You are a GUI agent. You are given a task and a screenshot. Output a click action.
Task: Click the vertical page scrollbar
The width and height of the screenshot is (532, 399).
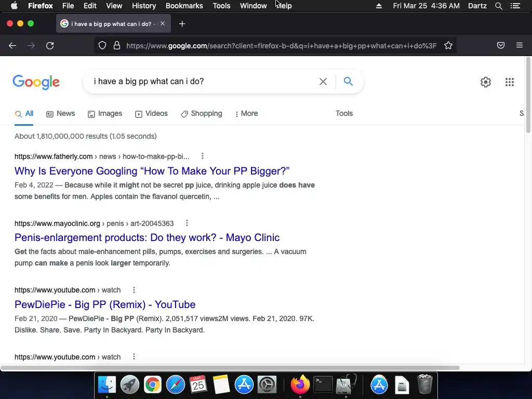pyautogui.click(x=528, y=95)
